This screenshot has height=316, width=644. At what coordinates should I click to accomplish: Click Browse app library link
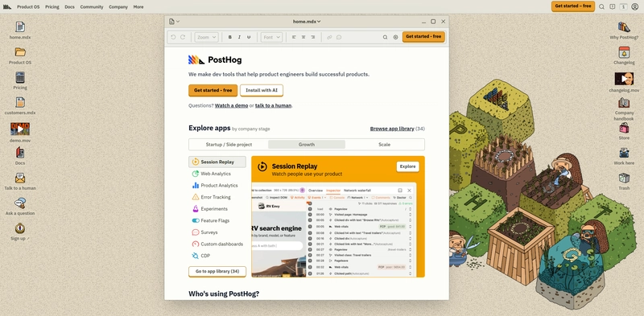click(392, 129)
